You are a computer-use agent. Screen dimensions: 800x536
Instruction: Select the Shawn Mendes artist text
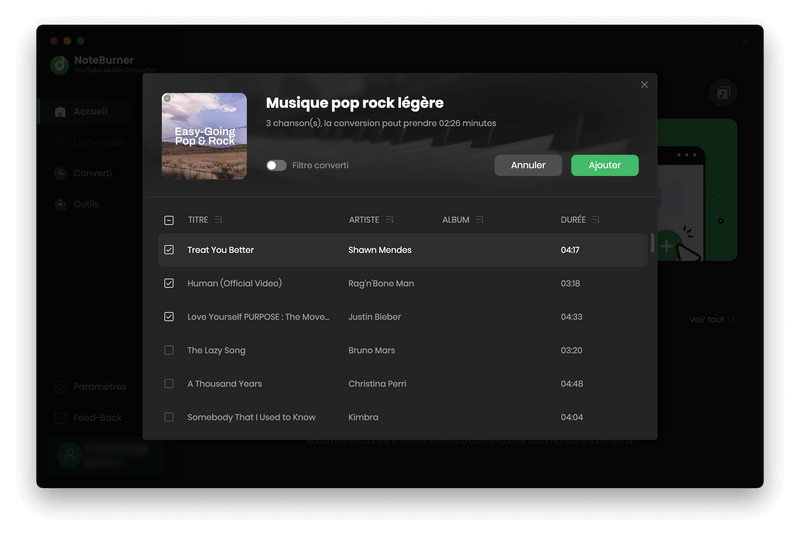point(380,250)
